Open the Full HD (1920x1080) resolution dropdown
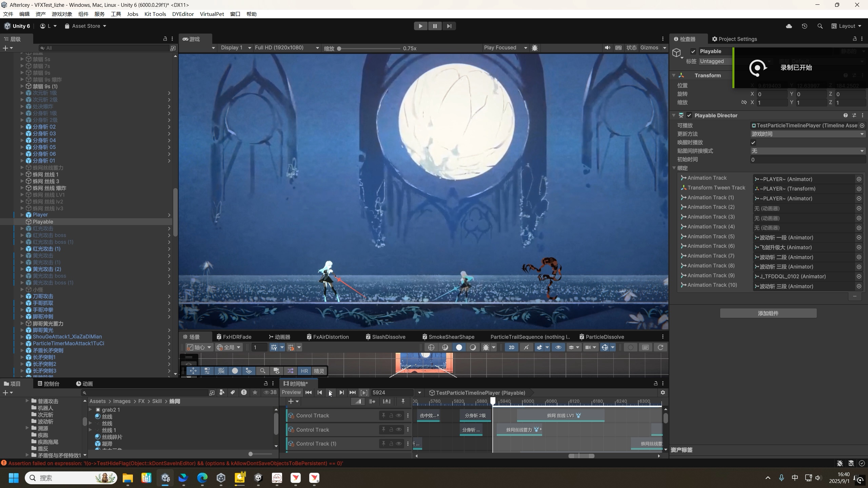868x488 pixels. (287, 48)
